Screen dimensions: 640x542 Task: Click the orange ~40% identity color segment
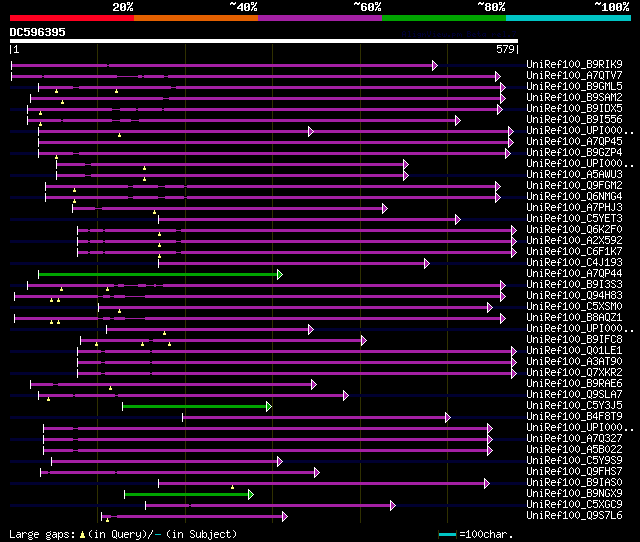(x=196, y=18)
